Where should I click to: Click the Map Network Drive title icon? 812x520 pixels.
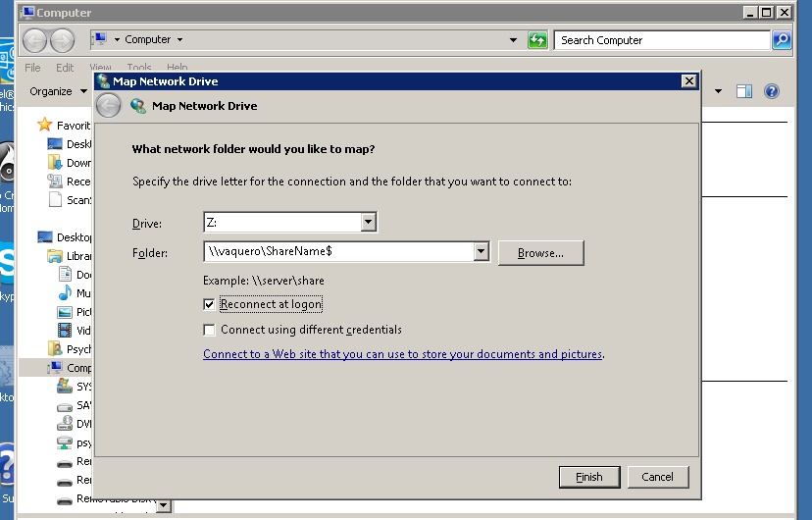(x=104, y=81)
